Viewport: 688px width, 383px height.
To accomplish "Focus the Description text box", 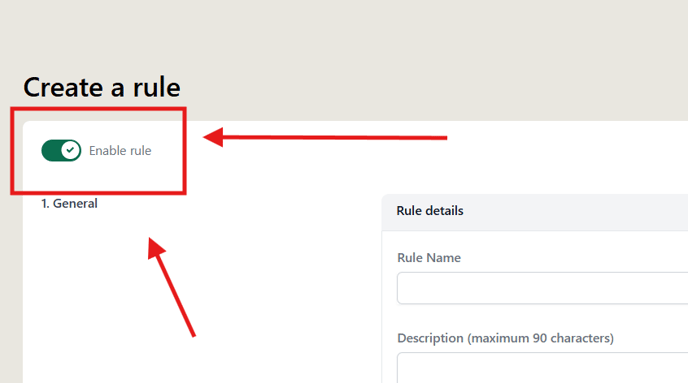I will click(x=542, y=368).
